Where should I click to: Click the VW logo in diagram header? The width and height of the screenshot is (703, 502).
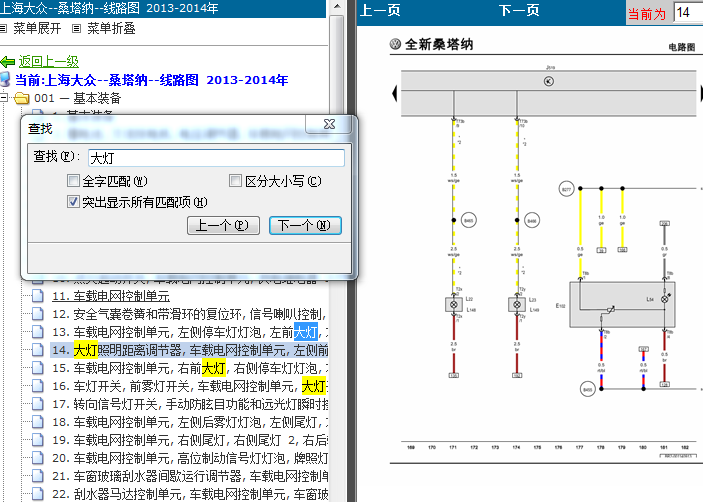point(395,44)
